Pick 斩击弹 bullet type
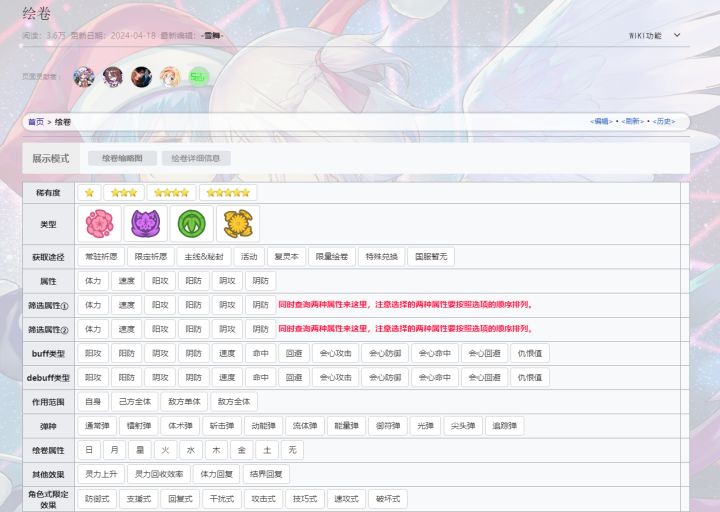This screenshot has width=720, height=512. point(222,426)
